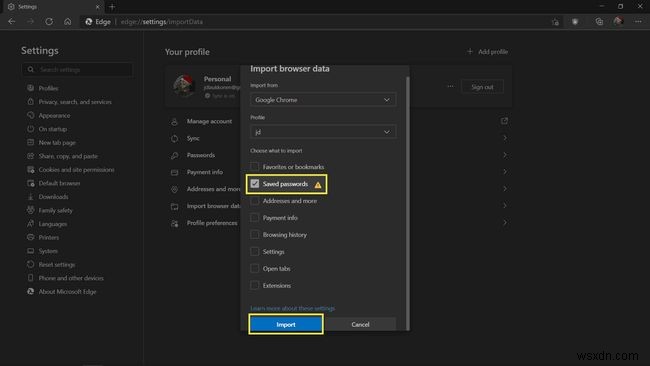Click the Refresh page icon
The image size is (650, 366).
49,22
